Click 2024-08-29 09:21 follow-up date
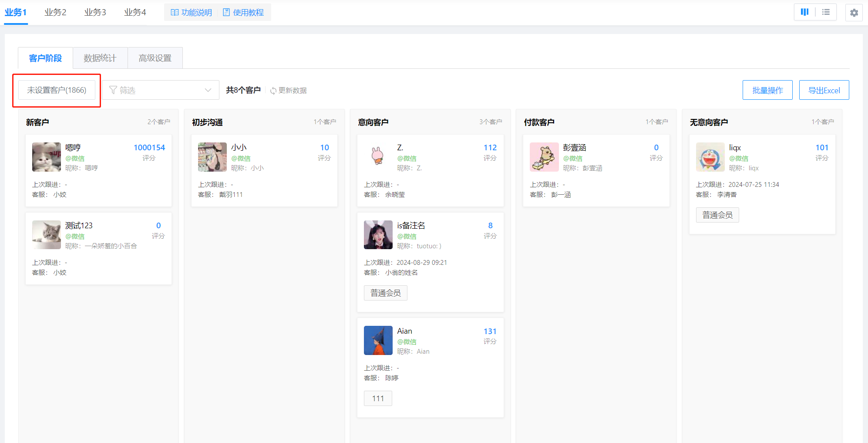868x443 pixels. pyautogui.click(x=422, y=263)
